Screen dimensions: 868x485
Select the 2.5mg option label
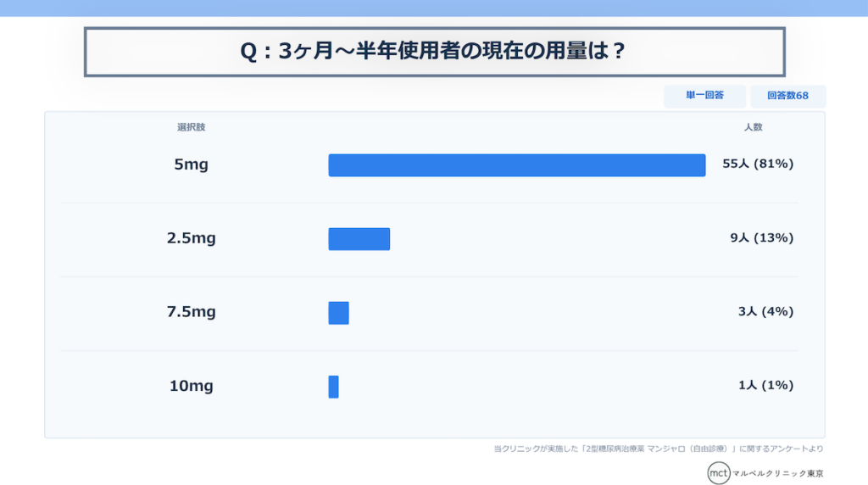pos(191,238)
